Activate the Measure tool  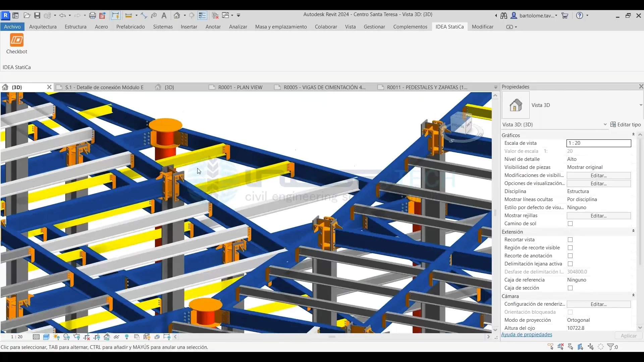129,15
